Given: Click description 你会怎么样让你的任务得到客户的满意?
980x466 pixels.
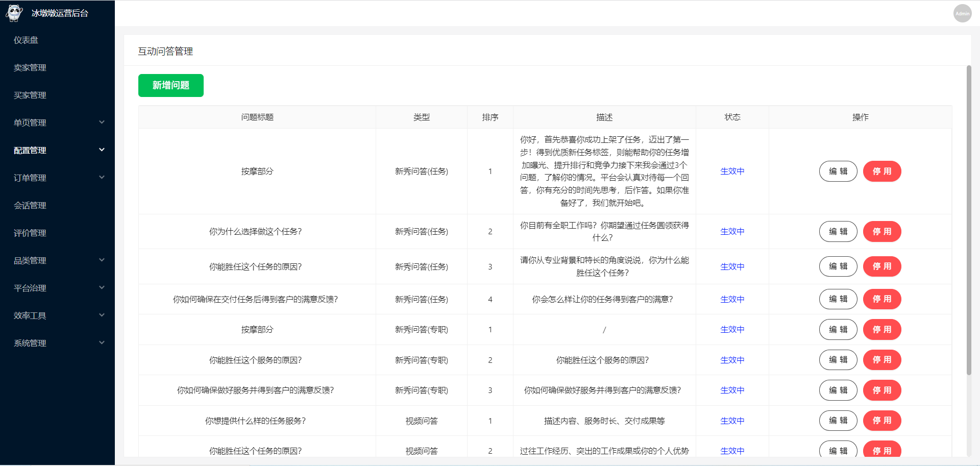Looking at the screenshot, I should pyautogui.click(x=603, y=299).
